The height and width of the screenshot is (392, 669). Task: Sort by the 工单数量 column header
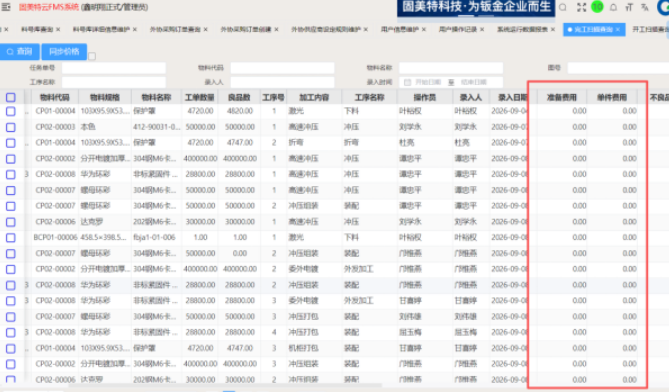[x=200, y=97]
